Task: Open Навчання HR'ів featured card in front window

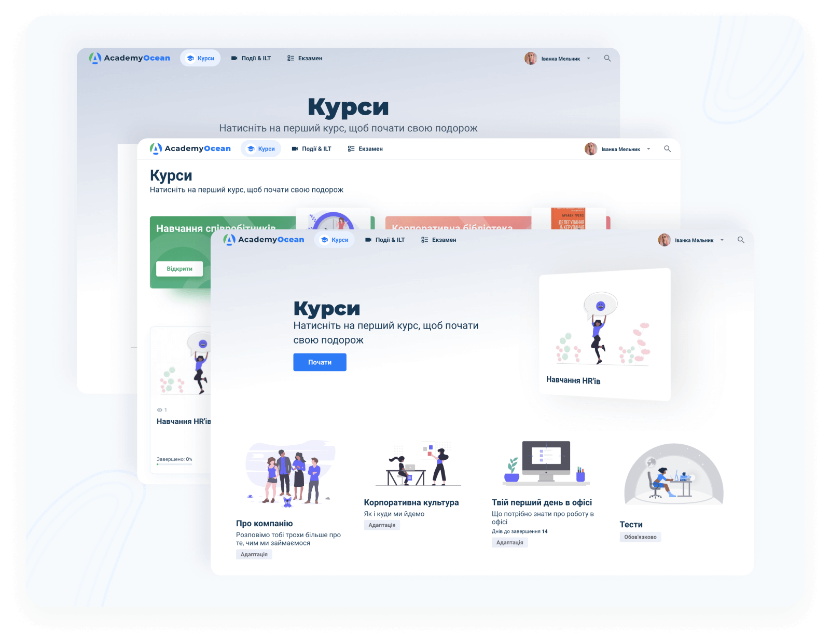Action: click(605, 334)
